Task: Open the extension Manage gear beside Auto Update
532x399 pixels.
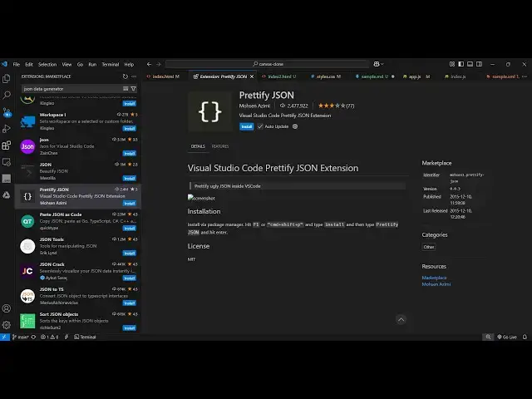Action: [x=295, y=126]
